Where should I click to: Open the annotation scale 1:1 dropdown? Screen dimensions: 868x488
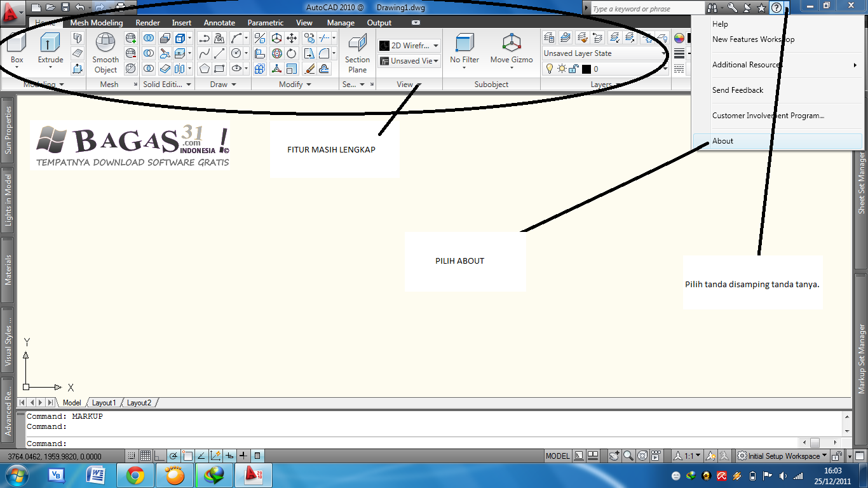pos(688,456)
